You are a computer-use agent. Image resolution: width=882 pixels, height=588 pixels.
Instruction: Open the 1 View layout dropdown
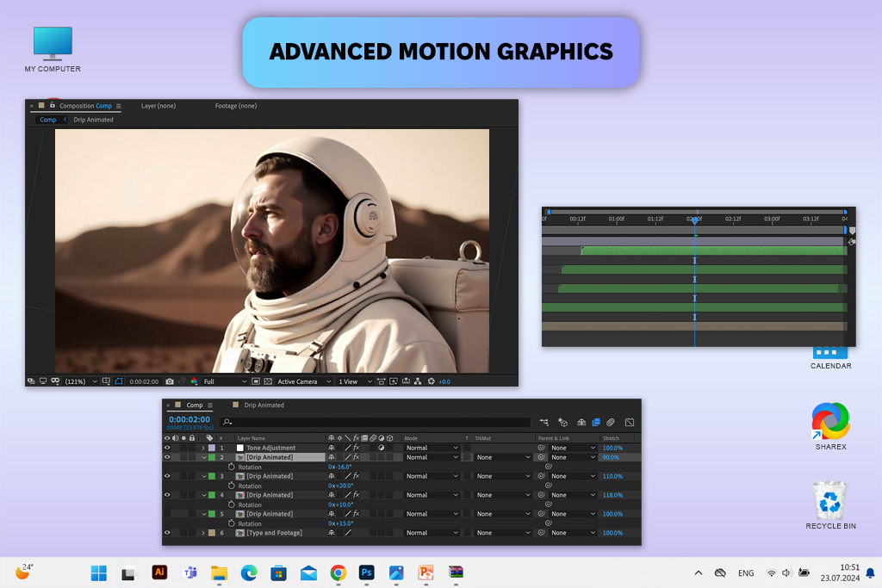click(x=354, y=381)
